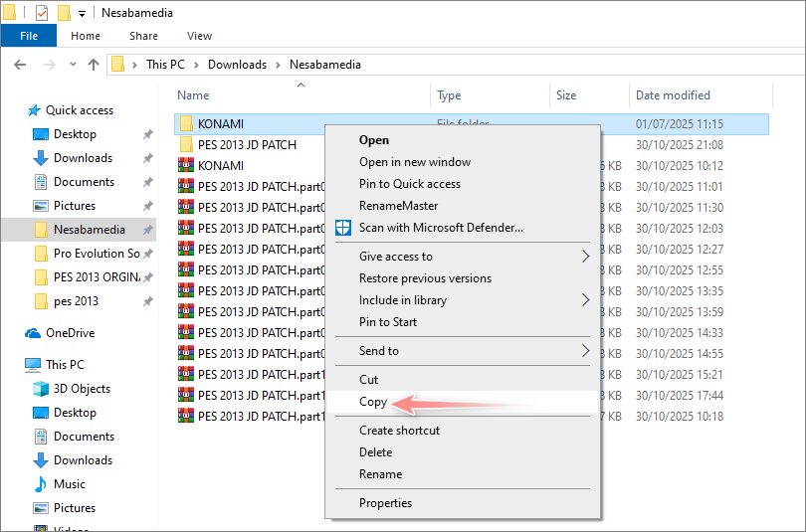806x532 pixels.
Task: Choose Pin to Quick access
Action: (410, 184)
